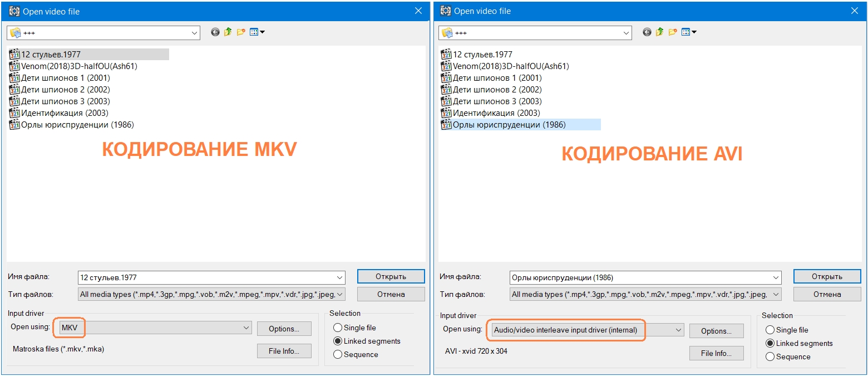This screenshot has height=376, width=868.
Task: Click Идентификация (2003) file icon in AVI dialog
Action: (446, 113)
